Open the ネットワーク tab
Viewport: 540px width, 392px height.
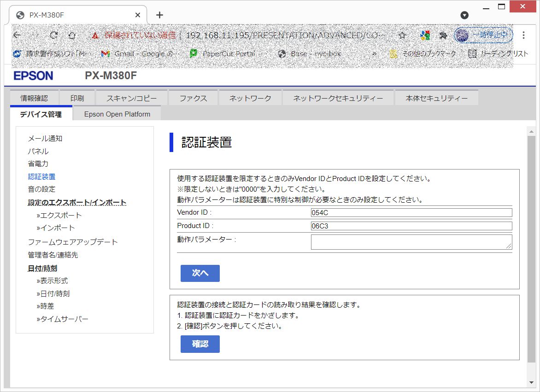pos(250,98)
